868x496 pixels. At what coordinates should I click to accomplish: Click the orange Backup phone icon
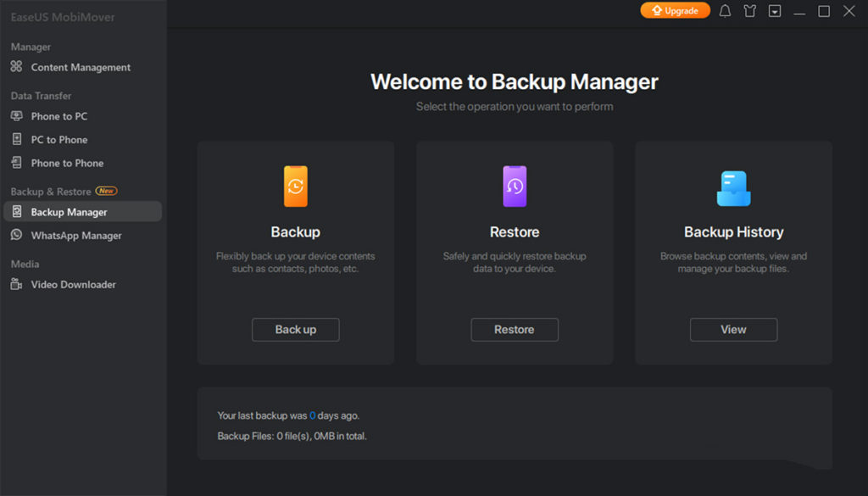click(296, 187)
